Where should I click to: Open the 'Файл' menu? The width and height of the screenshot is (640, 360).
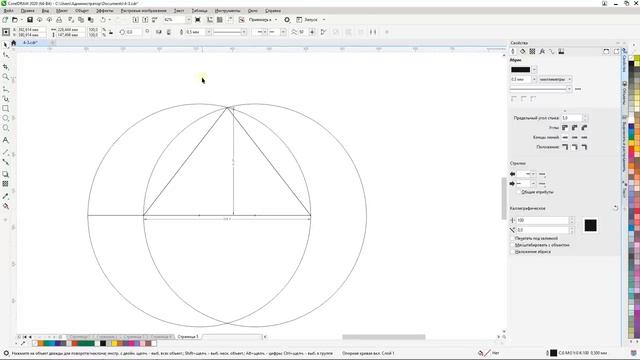(x=9, y=11)
